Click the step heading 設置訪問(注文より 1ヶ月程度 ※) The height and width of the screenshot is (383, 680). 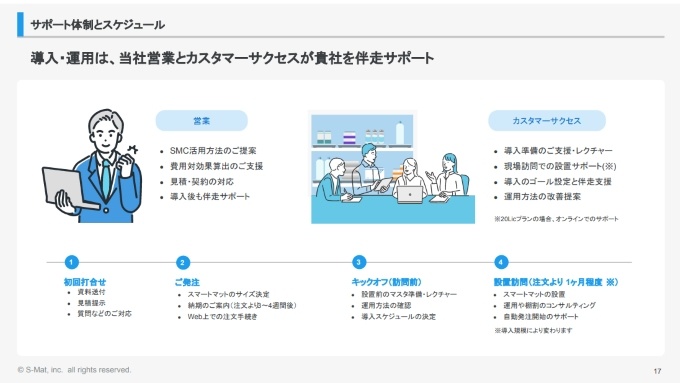point(556,282)
